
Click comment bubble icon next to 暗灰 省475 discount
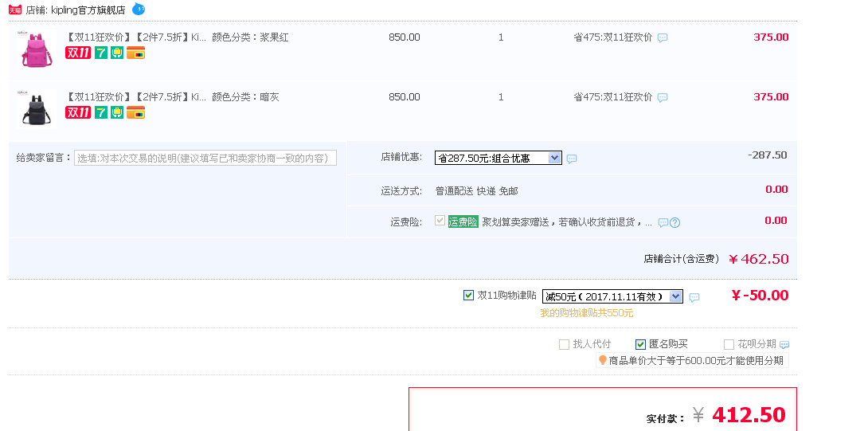662,97
